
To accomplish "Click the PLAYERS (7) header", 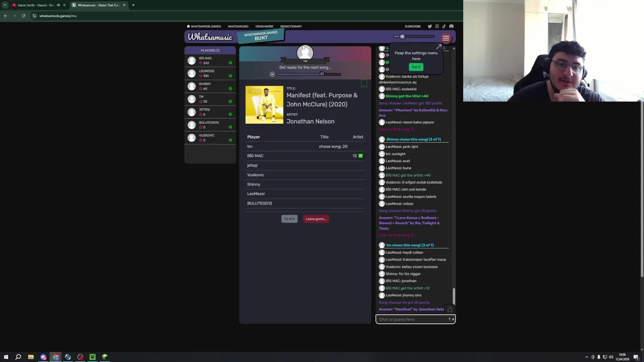I will [x=210, y=50].
